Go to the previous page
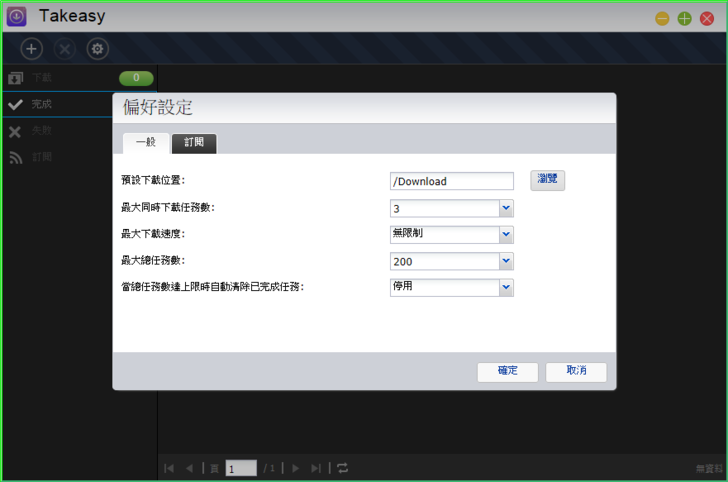 pos(189,468)
